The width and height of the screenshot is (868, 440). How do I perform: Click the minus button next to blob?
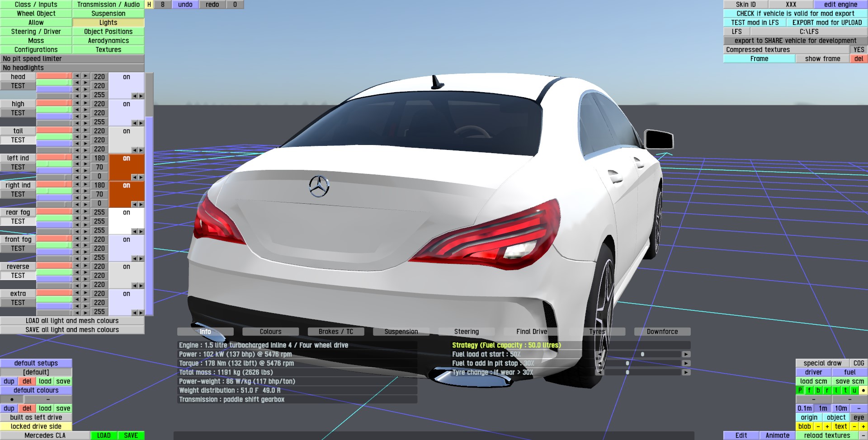click(x=818, y=426)
